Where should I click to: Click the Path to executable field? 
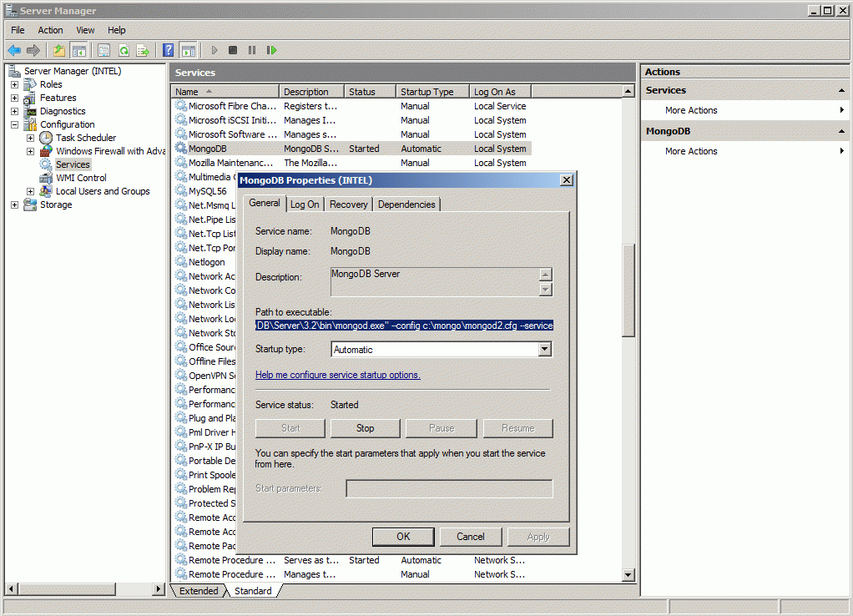[404, 326]
